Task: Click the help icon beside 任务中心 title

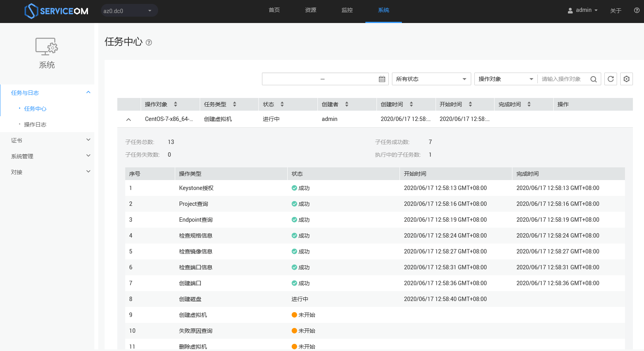Action: pos(149,42)
